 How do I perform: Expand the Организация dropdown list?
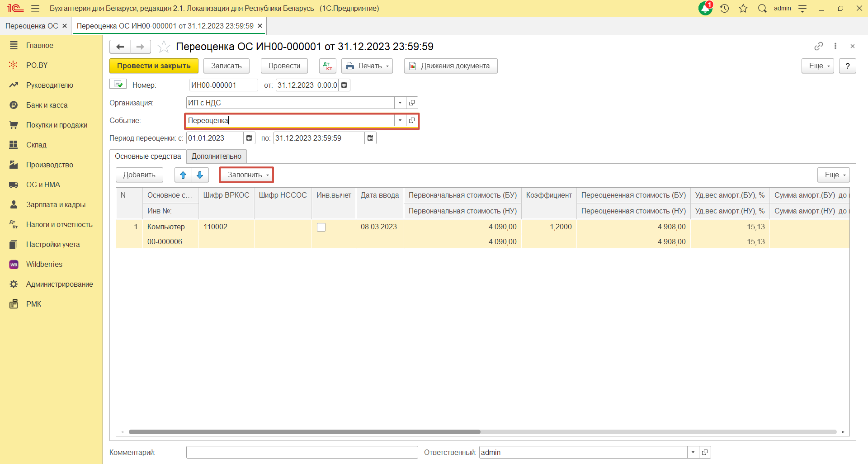(x=400, y=103)
